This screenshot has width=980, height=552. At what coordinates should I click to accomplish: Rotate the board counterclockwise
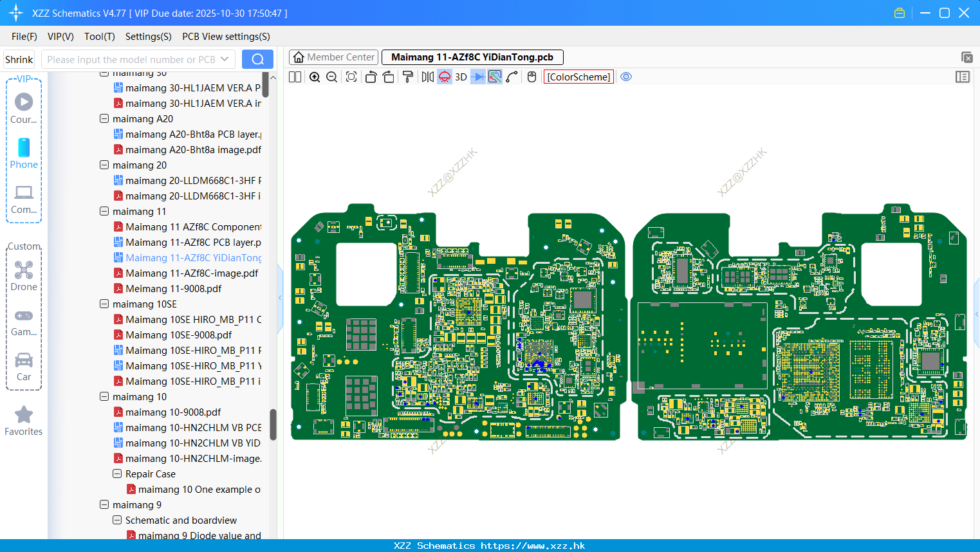click(371, 77)
